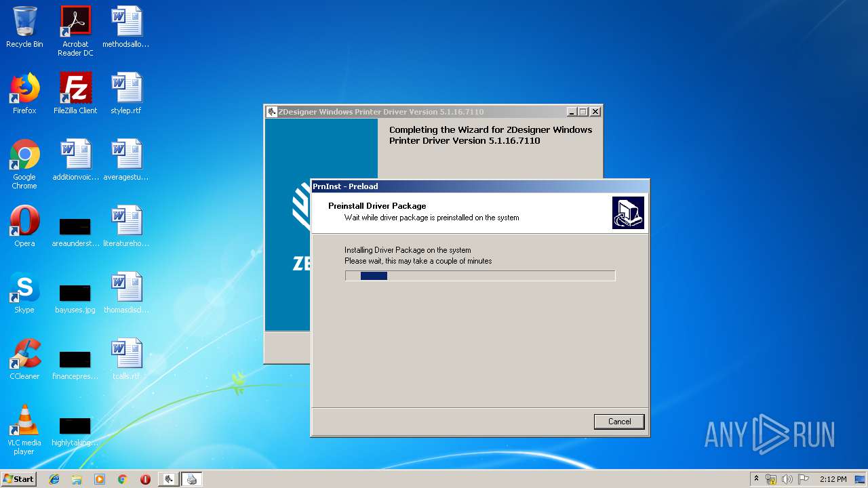This screenshot has width=868, height=488.
Task: Open Internet Explorer from taskbar
Action: click(x=54, y=479)
